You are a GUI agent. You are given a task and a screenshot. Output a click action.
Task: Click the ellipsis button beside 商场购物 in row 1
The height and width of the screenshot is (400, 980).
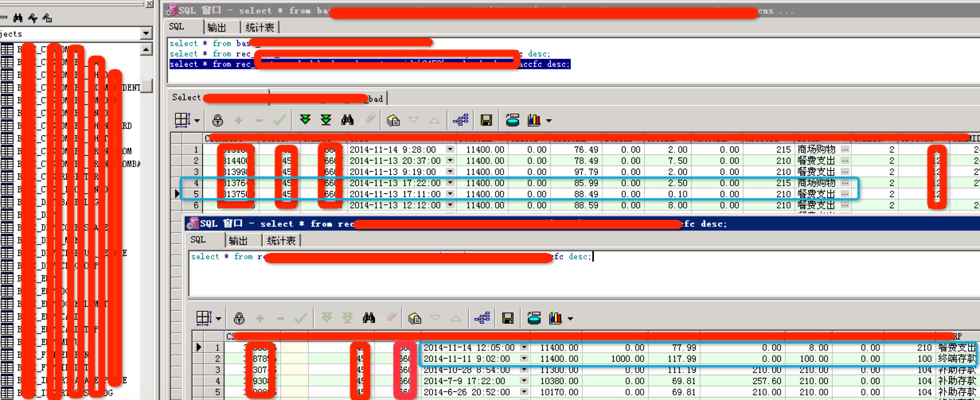coord(845,149)
